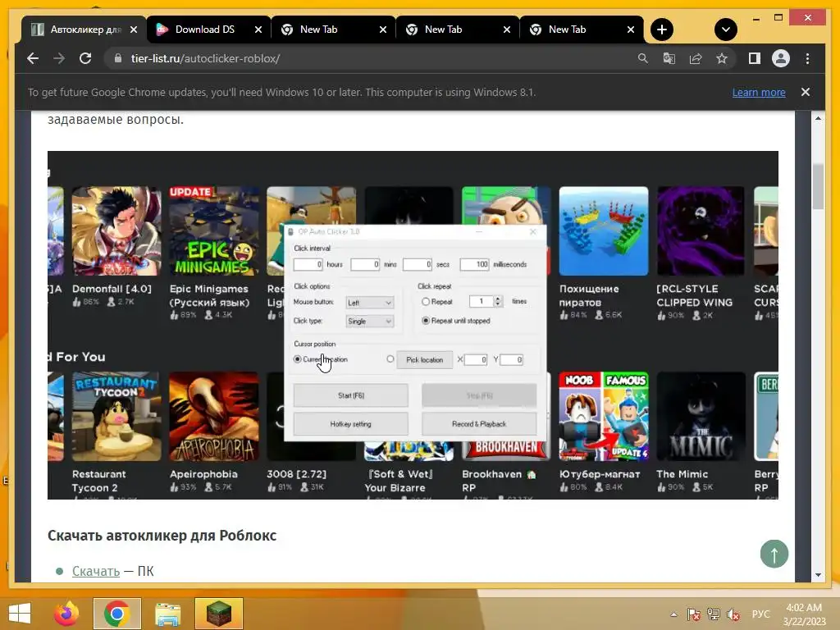This screenshot has width=840, height=630.
Task: Open the Restaurant Tycoon 2 thumbnail
Action: (x=116, y=416)
